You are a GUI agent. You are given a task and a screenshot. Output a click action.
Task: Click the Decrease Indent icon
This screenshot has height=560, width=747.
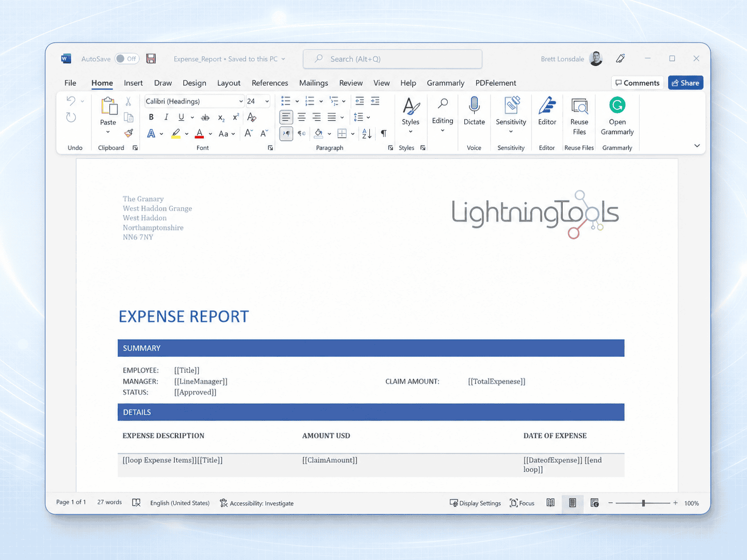click(360, 101)
